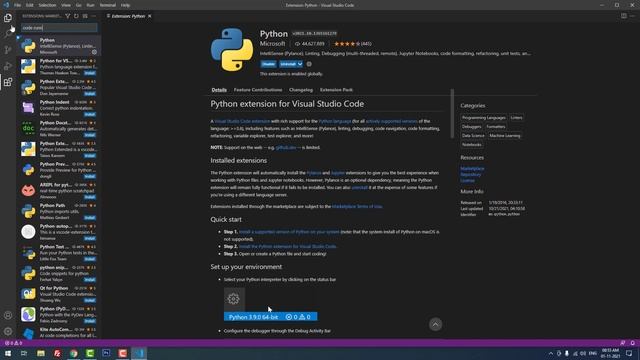This screenshot has width=640, height=360.
Task: Click the extensions search input field
Action: coord(59,28)
